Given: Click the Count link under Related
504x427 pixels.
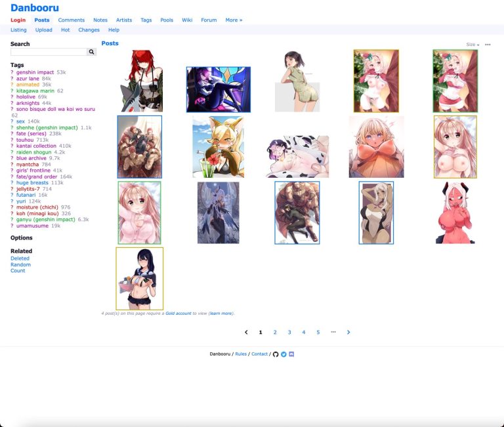Looking at the screenshot, I should click(x=18, y=270).
